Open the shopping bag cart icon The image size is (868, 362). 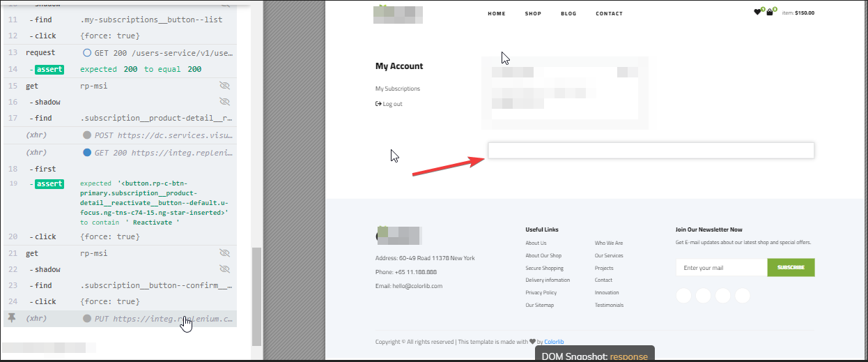point(770,12)
